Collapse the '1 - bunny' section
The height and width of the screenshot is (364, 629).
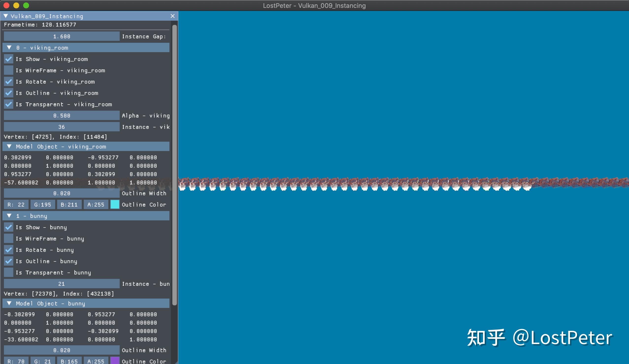coord(86,216)
